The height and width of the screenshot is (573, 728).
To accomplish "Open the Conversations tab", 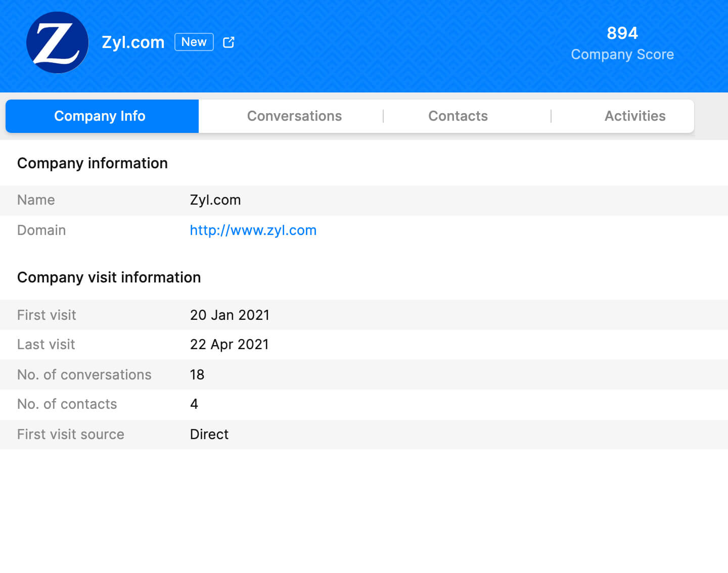I will [294, 116].
